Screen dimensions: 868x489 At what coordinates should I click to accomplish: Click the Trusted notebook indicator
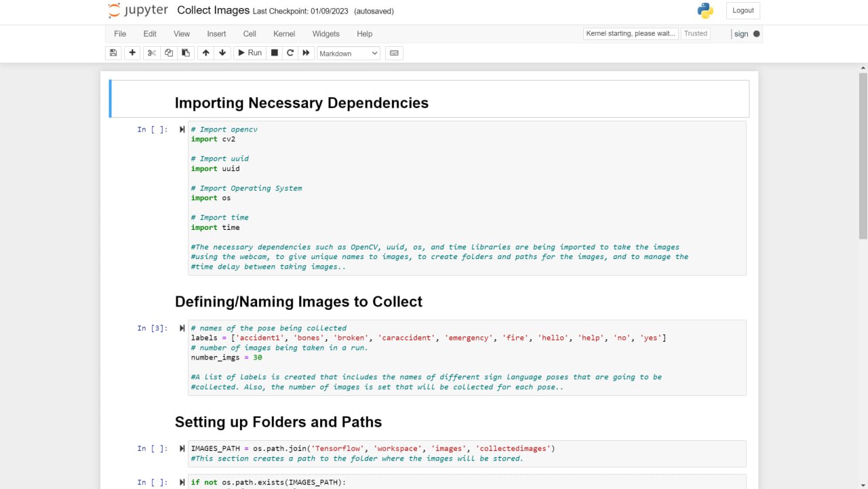[x=696, y=33]
